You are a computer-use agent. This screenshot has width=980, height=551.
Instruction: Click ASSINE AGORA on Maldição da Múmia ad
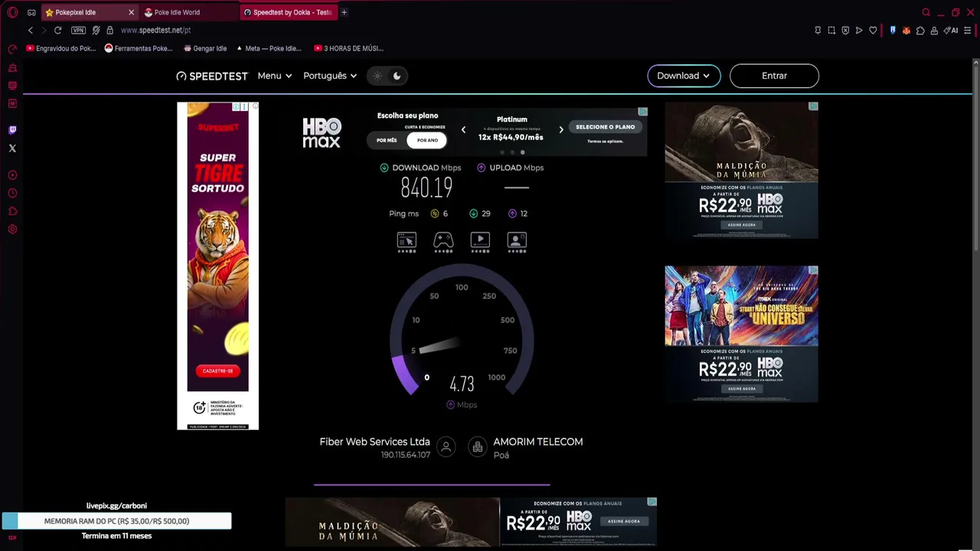[x=741, y=224]
